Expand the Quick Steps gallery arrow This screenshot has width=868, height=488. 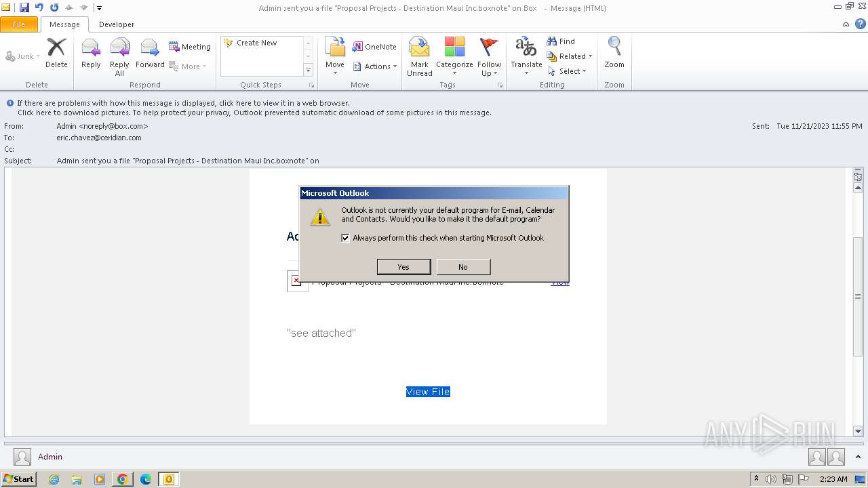coord(308,70)
